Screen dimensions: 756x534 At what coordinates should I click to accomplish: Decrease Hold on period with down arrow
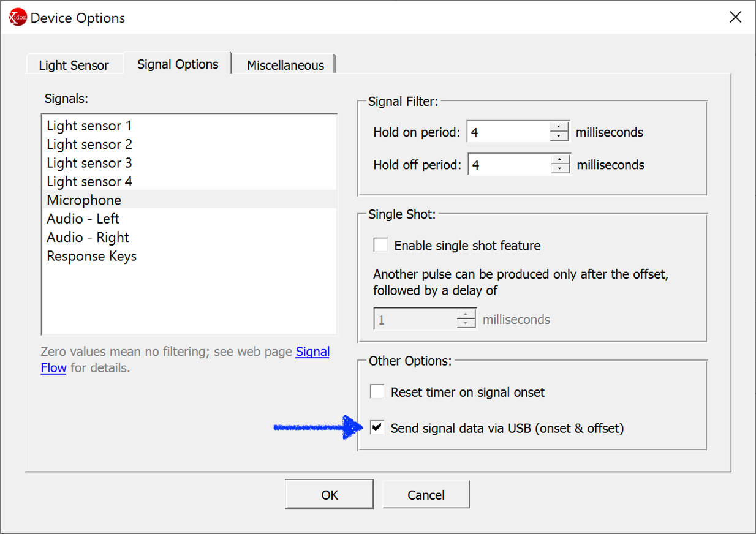pos(559,137)
